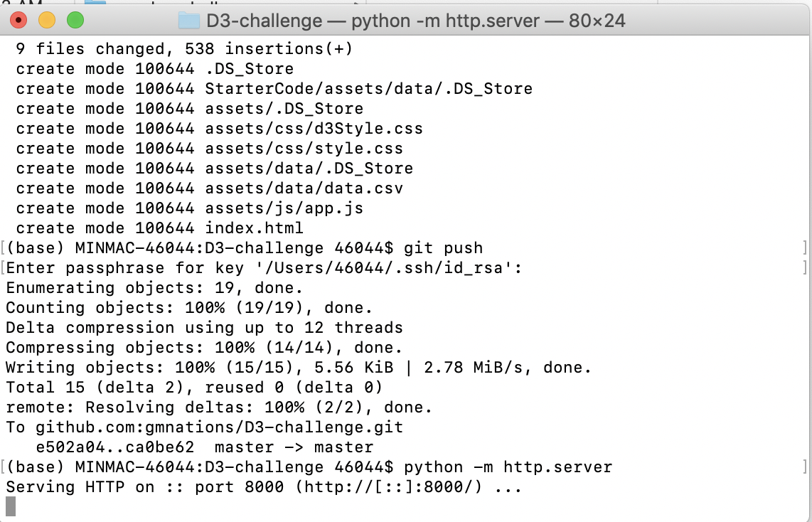Click the yellow minimize window button
Viewport: 812px width, 522px height.
pos(46,21)
